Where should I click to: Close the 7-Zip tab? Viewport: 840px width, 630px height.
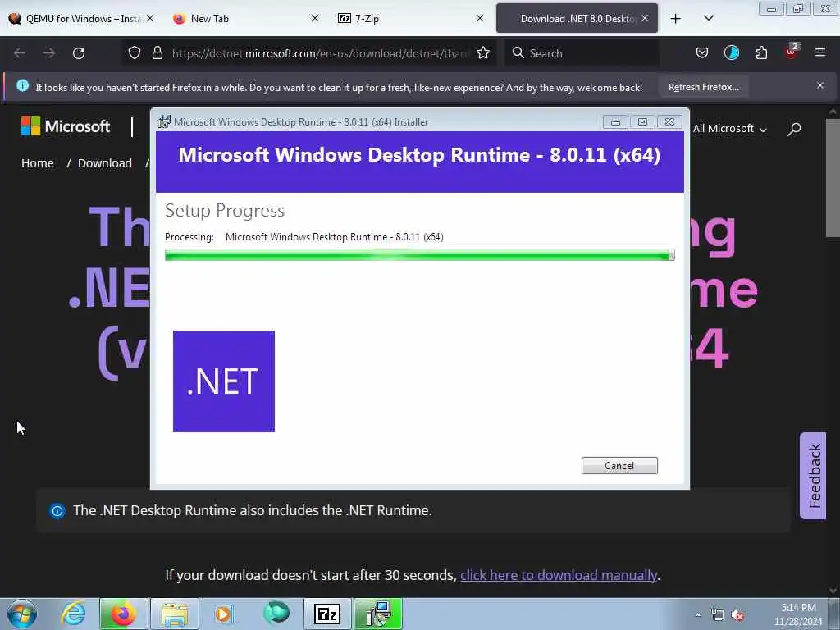pos(480,18)
